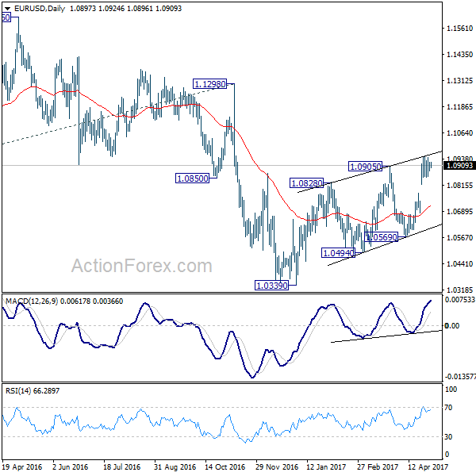The image size is (476, 476).
Task: Click the RSI 30 level label
Action: pos(448,437)
